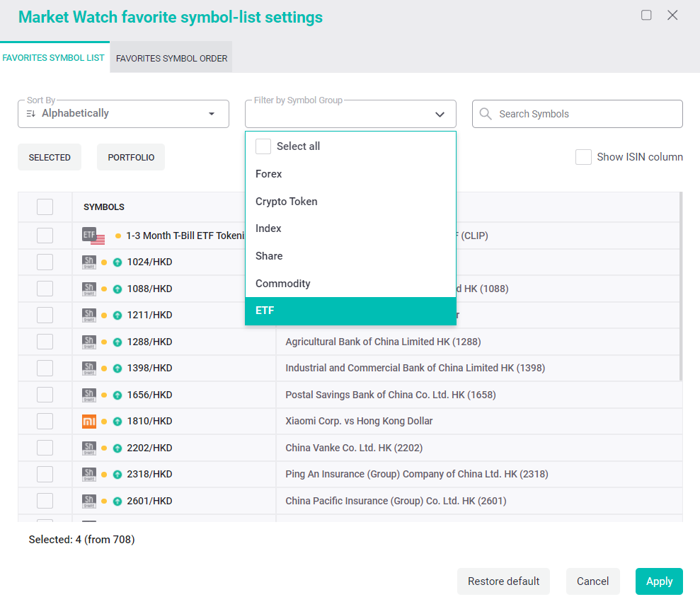700x609 pixels.
Task: Click the green up-arrow icon for 2318/HKD
Action: click(117, 475)
